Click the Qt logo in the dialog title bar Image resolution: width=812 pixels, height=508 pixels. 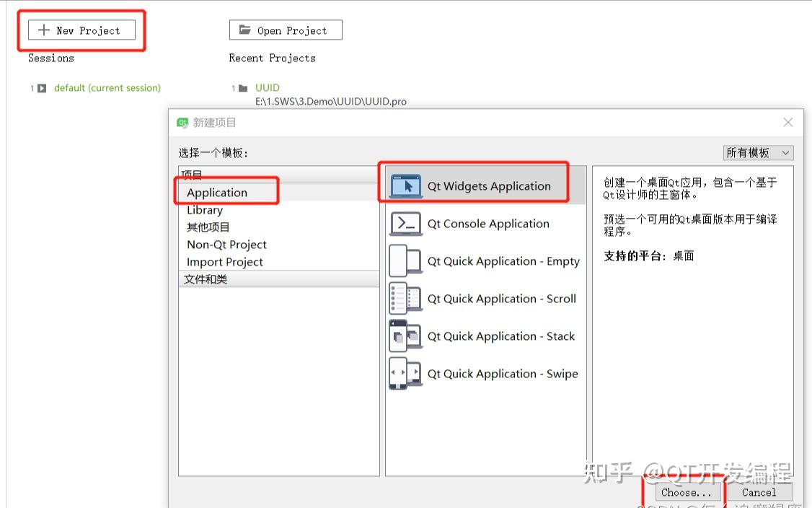point(182,123)
